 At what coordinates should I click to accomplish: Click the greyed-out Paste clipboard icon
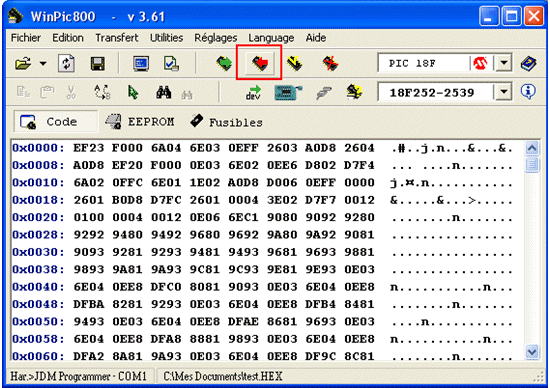pos(47,92)
